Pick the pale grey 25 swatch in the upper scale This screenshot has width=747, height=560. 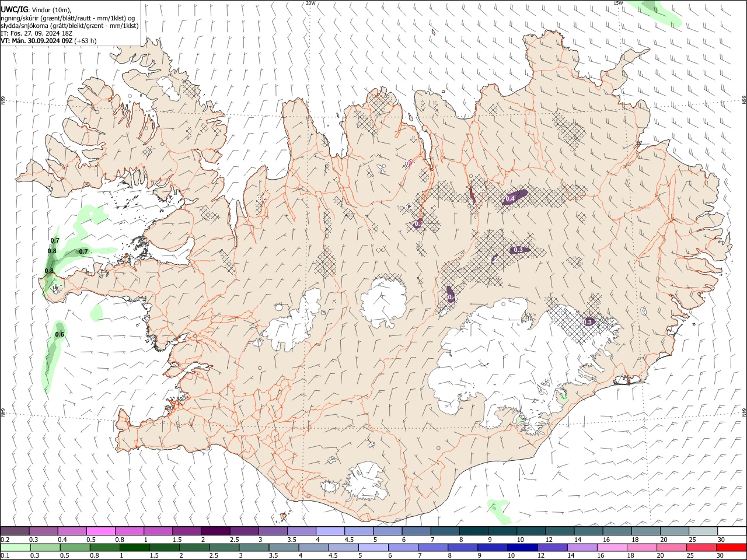click(703, 531)
